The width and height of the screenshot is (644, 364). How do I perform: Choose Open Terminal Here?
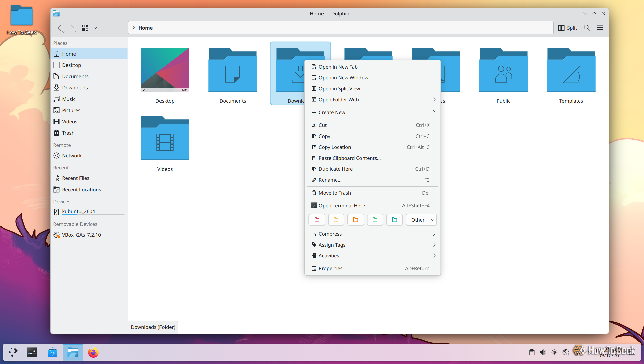372,206
